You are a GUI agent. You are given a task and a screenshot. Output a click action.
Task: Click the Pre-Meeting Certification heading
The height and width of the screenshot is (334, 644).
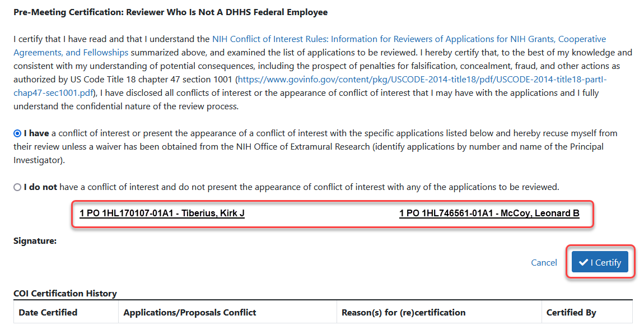click(x=170, y=12)
